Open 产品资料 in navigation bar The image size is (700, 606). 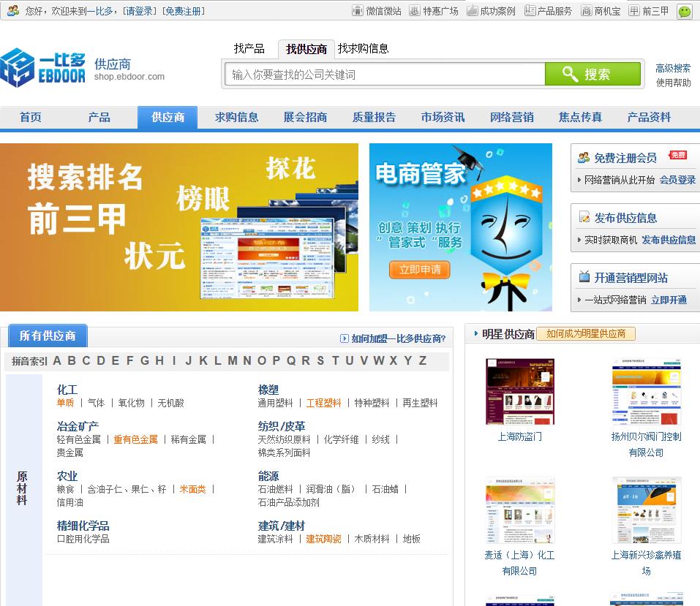pos(649,118)
